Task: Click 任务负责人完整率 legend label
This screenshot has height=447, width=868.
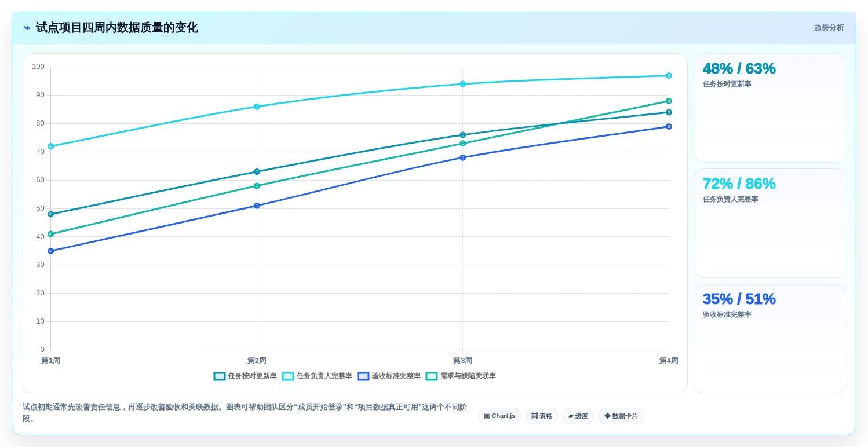Action: point(324,376)
